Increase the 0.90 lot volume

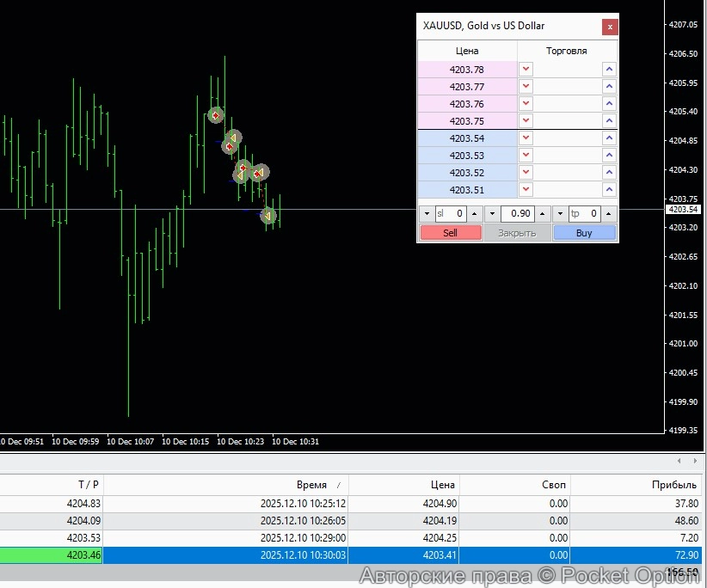point(544,214)
